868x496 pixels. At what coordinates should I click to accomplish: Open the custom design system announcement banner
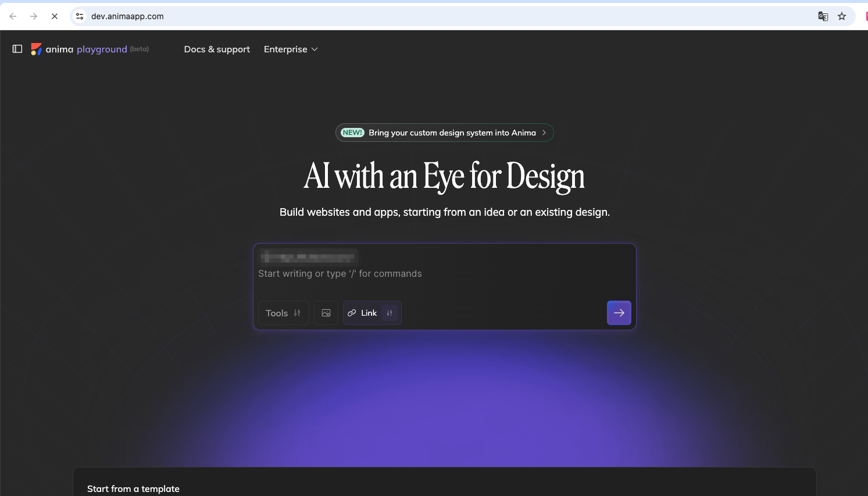click(x=445, y=133)
